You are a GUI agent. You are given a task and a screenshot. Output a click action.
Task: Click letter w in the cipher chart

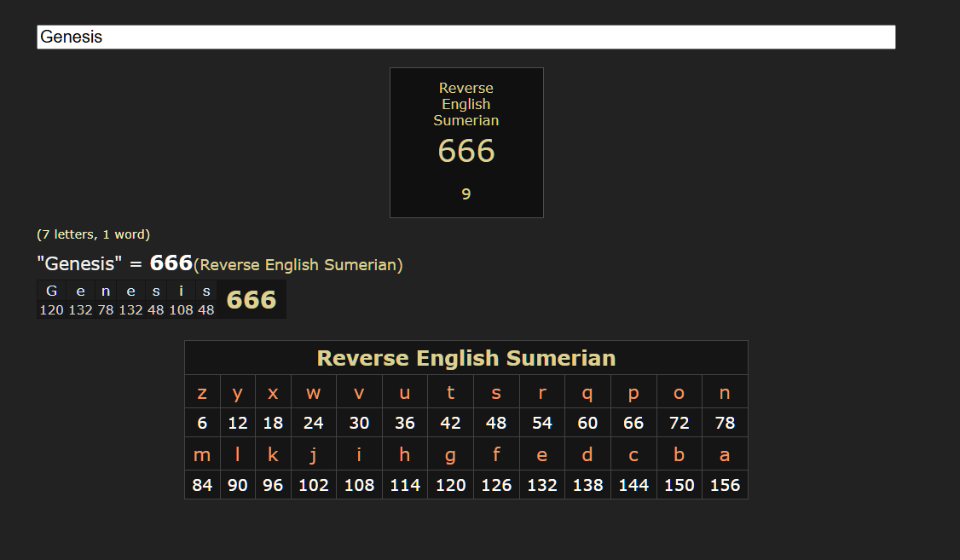[314, 392]
